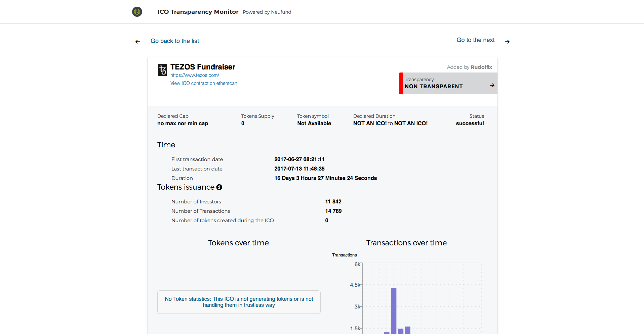
Task: Click "View ICO contract on etherscan"
Action: coord(203,83)
